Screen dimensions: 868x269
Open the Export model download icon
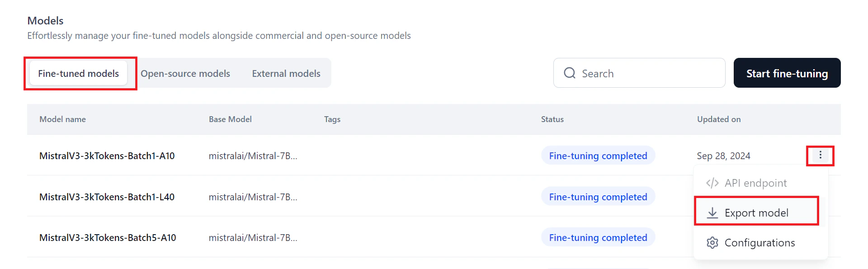point(712,212)
